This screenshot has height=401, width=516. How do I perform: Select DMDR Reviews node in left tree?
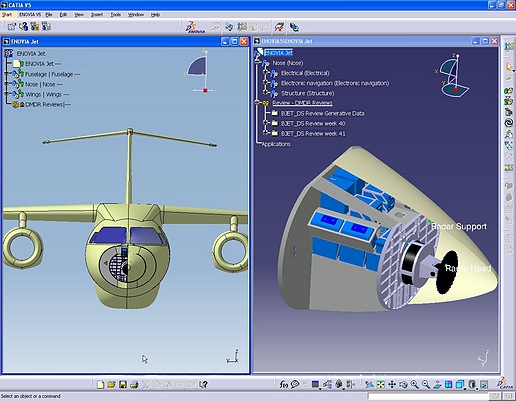pyautogui.click(x=48, y=105)
